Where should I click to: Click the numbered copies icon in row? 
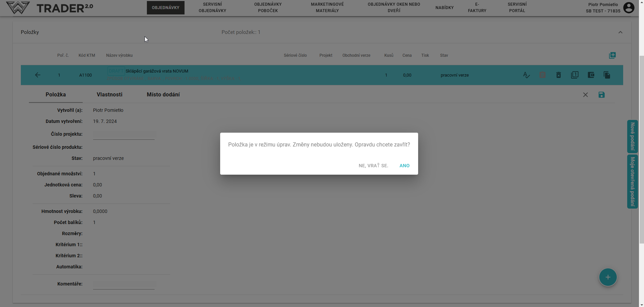(x=574, y=75)
